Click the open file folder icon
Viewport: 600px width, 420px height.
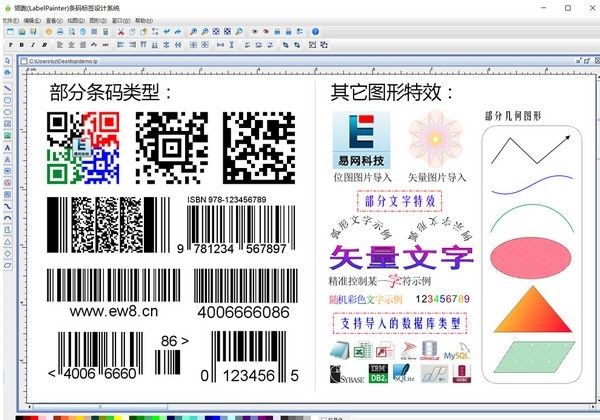click(22, 32)
